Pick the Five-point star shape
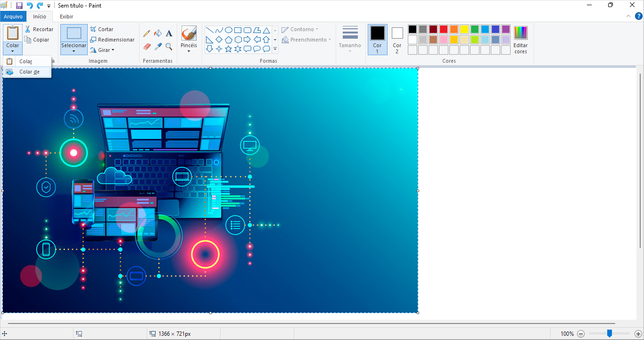The height and width of the screenshot is (340, 644). pyautogui.click(x=228, y=49)
